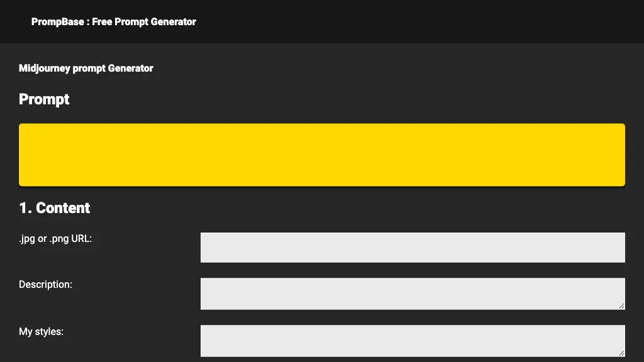Focus the .jpg or .png URL field

(413, 248)
